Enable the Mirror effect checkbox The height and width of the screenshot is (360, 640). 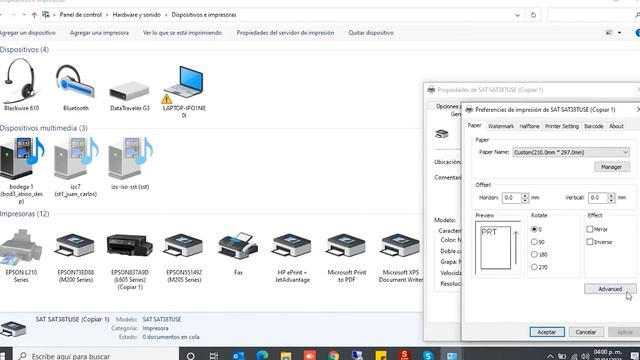(590, 229)
